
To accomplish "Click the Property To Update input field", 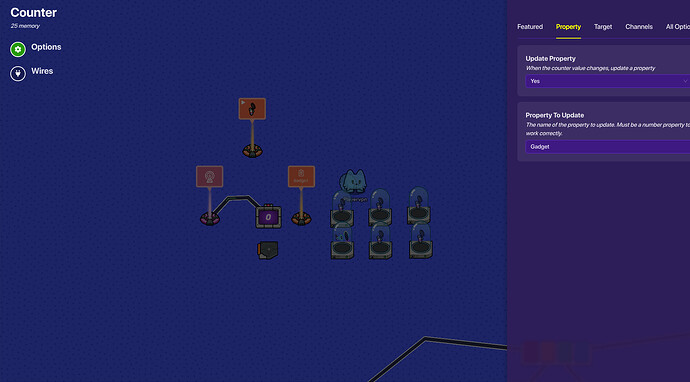I will click(x=608, y=147).
